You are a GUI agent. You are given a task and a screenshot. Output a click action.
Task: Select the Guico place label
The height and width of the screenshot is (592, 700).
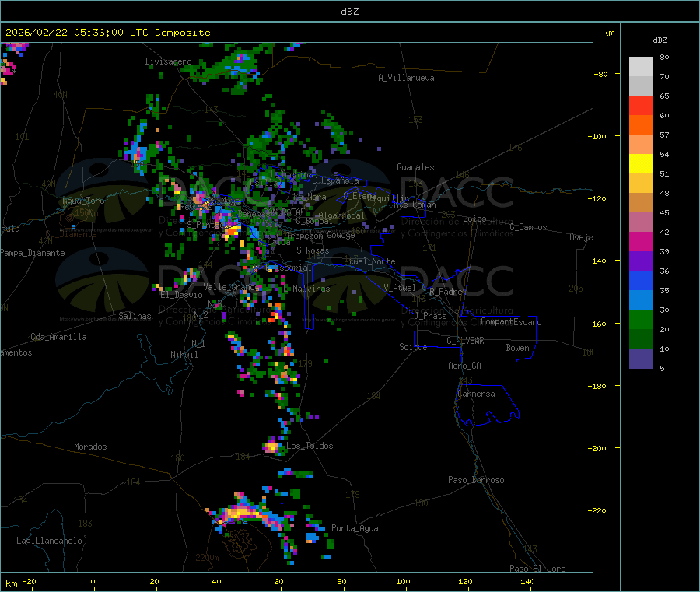pos(474,219)
